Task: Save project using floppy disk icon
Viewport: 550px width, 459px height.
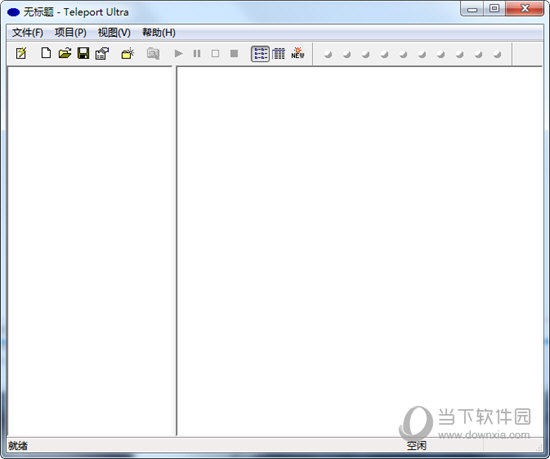Action: coord(83,53)
